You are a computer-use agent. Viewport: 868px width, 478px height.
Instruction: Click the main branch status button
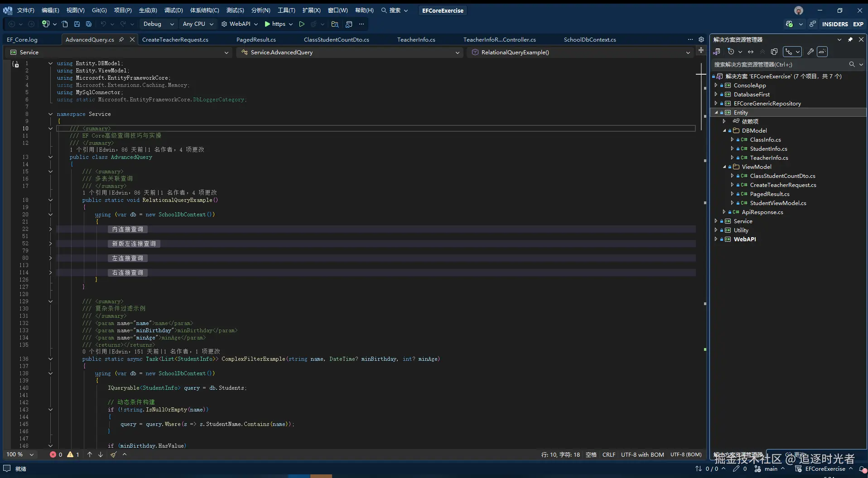click(x=769, y=469)
